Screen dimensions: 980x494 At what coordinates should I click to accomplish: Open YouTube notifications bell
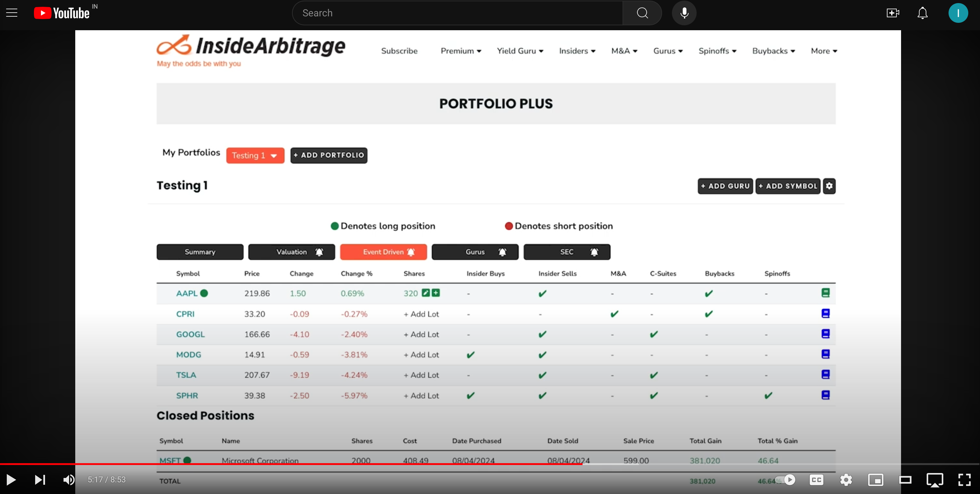[x=922, y=13]
